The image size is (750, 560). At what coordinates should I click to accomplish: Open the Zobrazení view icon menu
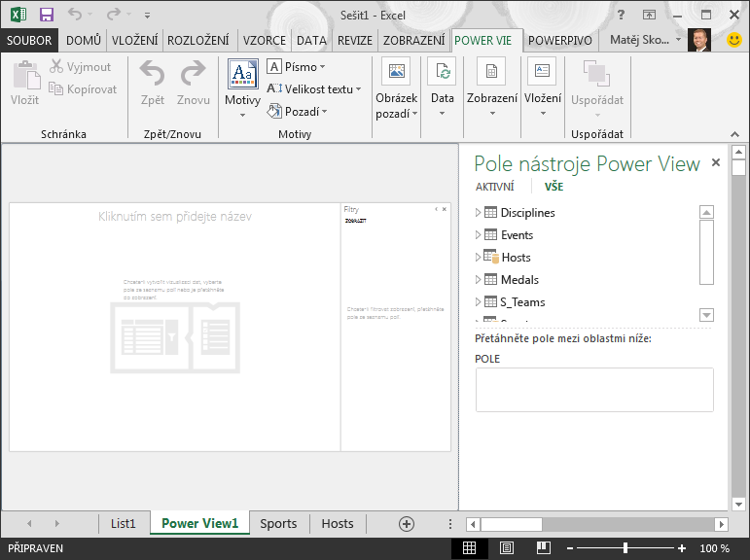pyautogui.click(x=491, y=71)
